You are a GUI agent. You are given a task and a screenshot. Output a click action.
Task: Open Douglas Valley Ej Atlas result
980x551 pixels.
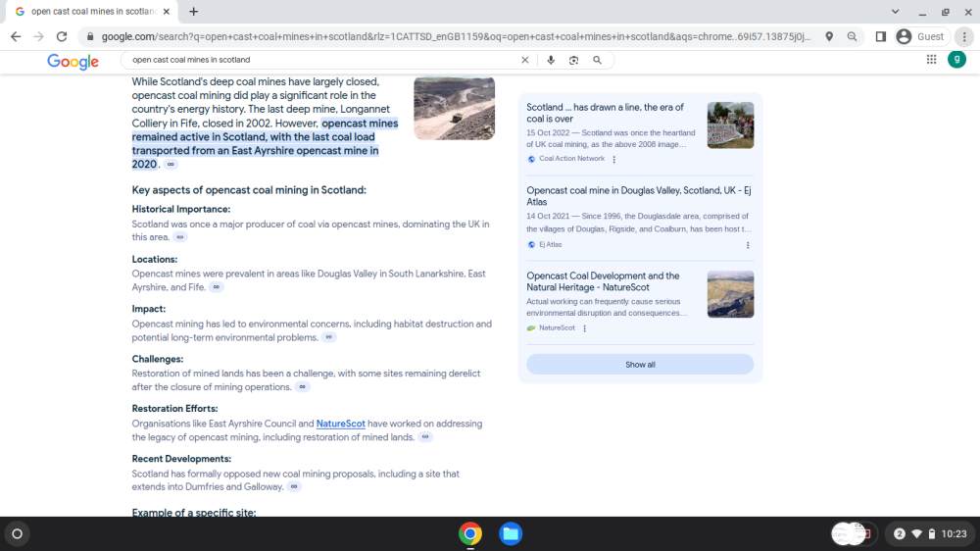click(x=639, y=196)
